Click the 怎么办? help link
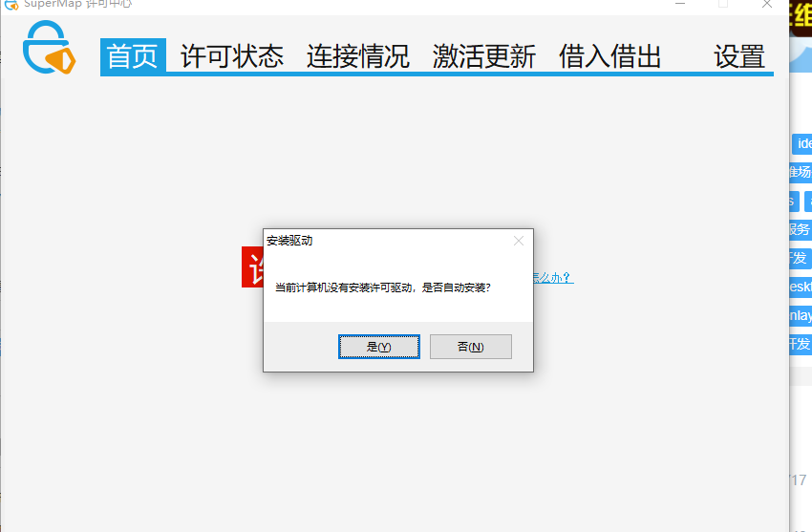Image resolution: width=812 pixels, height=532 pixels. click(553, 278)
